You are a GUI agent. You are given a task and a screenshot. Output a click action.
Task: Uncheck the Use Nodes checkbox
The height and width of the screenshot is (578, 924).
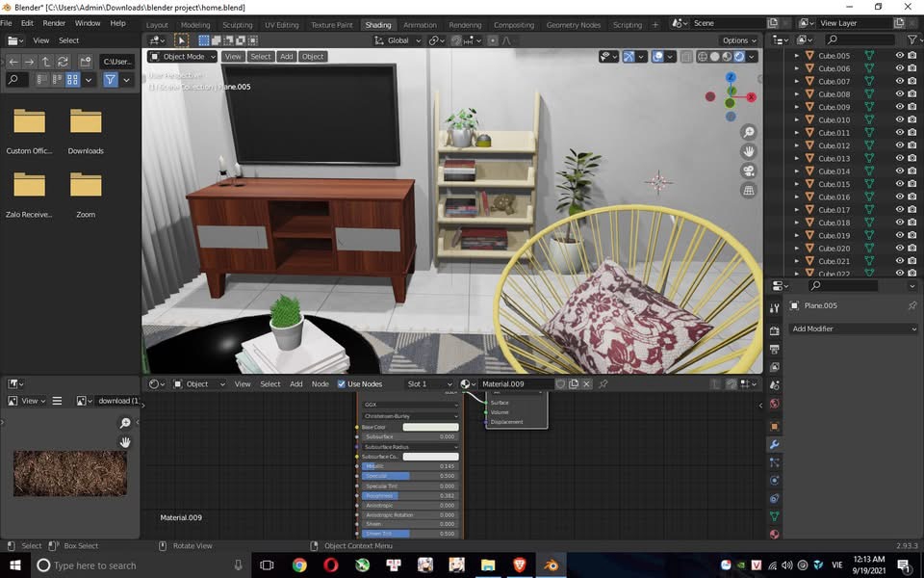pos(342,384)
